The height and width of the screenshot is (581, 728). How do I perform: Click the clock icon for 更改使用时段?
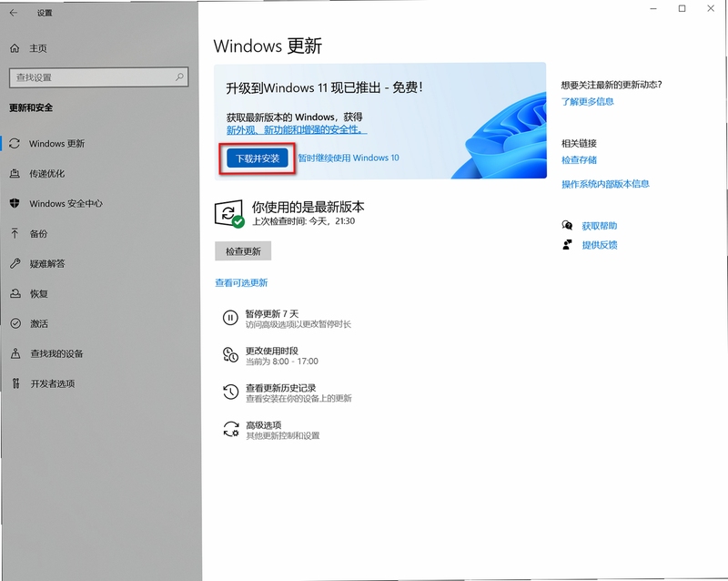[230, 355]
